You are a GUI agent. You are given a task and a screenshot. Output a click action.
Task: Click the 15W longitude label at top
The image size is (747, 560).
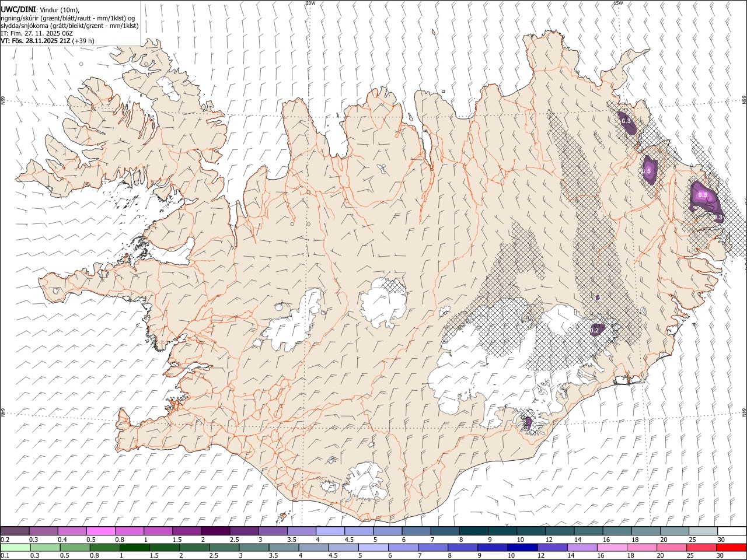coord(617,3)
